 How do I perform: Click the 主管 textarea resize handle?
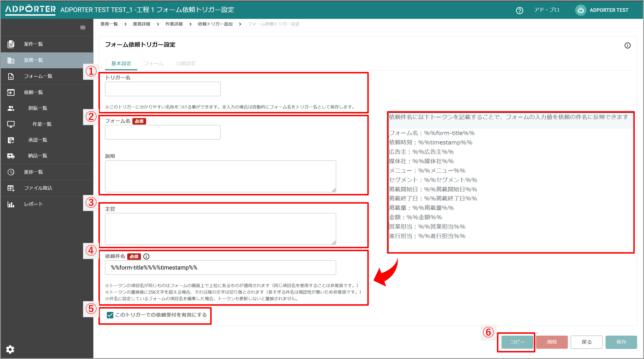(x=334, y=243)
